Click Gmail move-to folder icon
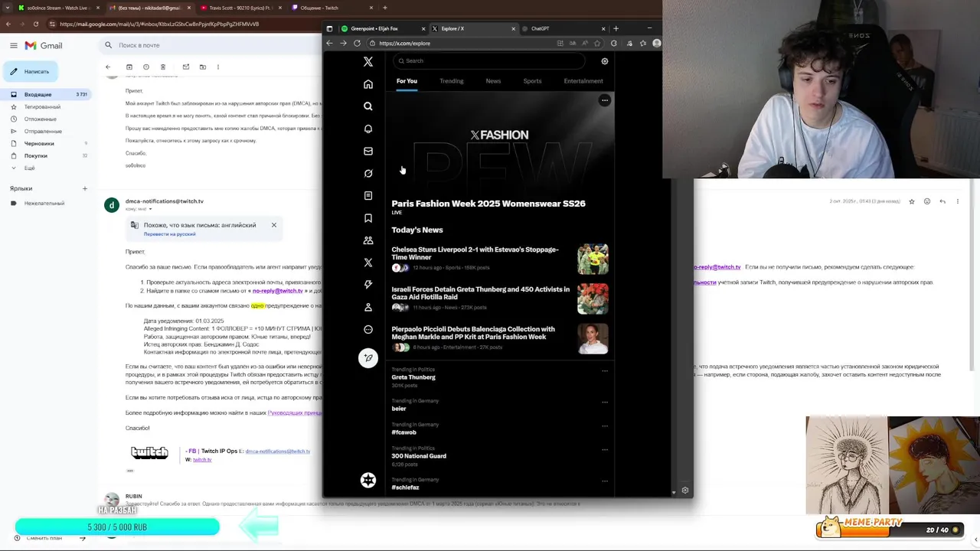 pos(202,67)
